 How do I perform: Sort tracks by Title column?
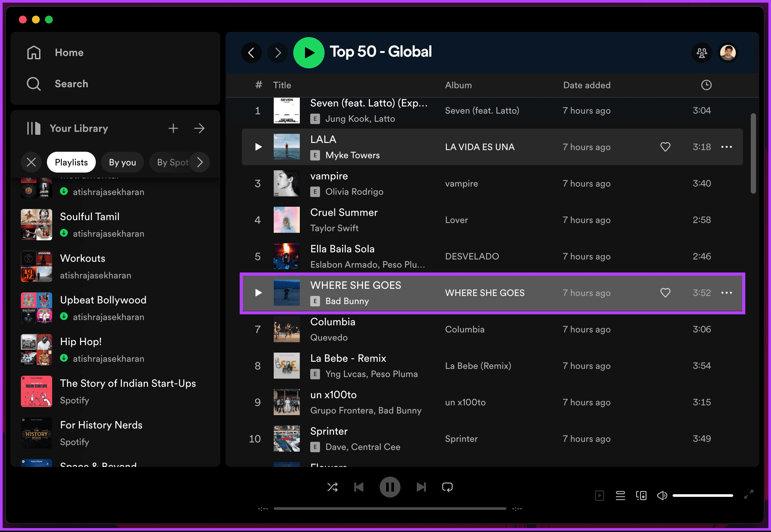282,85
